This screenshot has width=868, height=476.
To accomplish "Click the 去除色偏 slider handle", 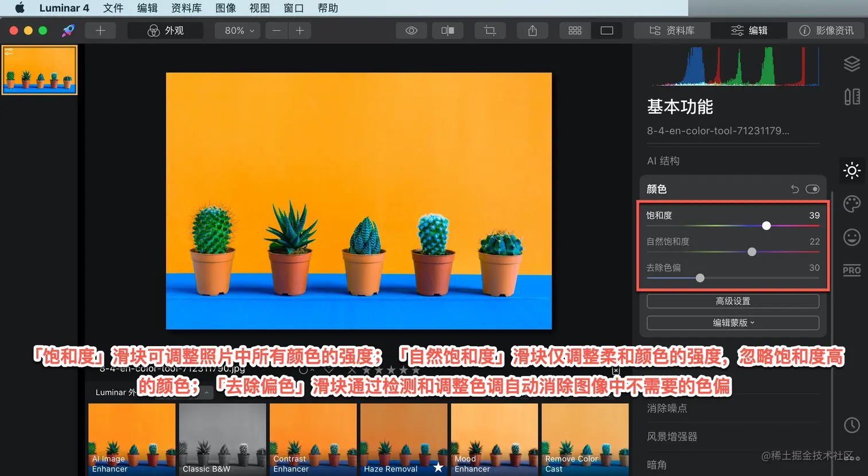I will pyautogui.click(x=700, y=278).
